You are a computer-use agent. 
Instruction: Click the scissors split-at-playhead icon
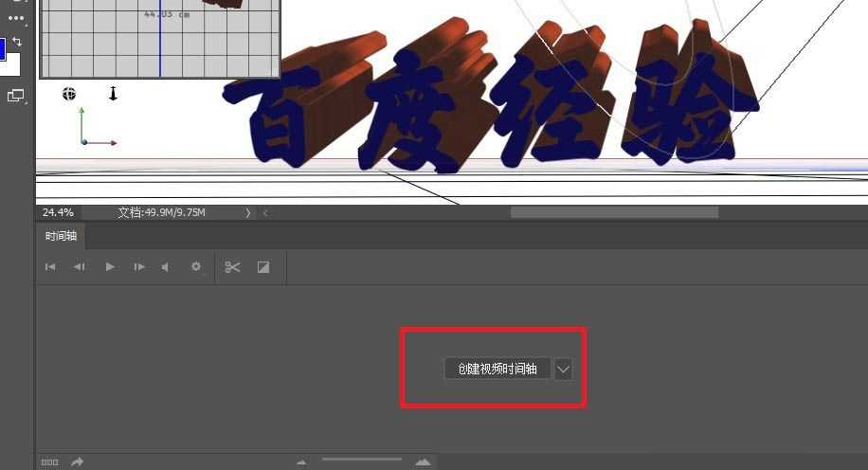[232, 267]
